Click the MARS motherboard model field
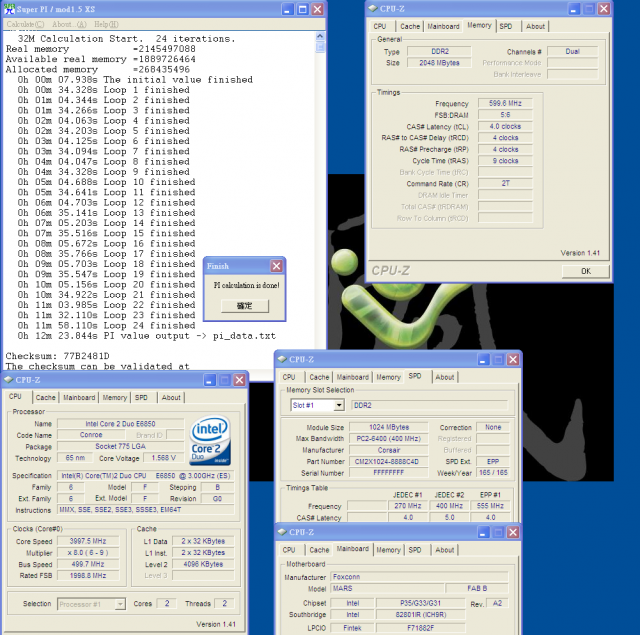Image resolution: width=640 pixels, height=635 pixels. [x=387, y=588]
